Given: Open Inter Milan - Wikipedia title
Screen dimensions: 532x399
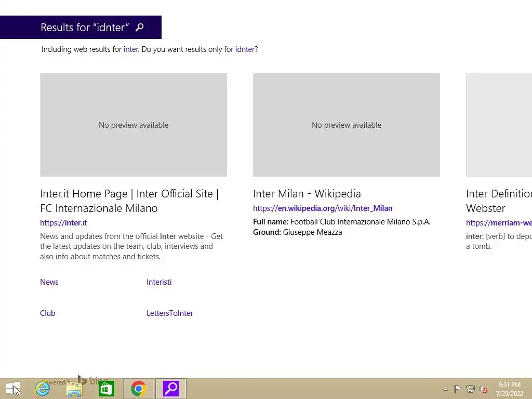Looking at the screenshot, I should [x=307, y=194].
